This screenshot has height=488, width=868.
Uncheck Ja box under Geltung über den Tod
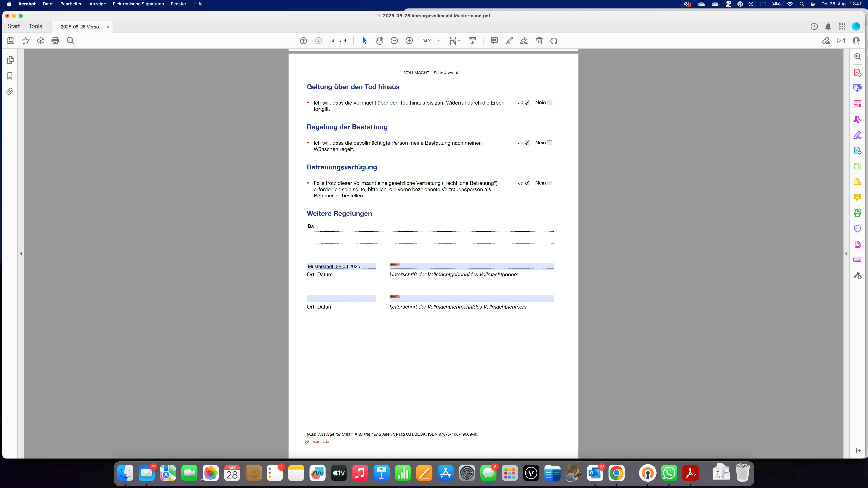pyautogui.click(x=527, y=103)
